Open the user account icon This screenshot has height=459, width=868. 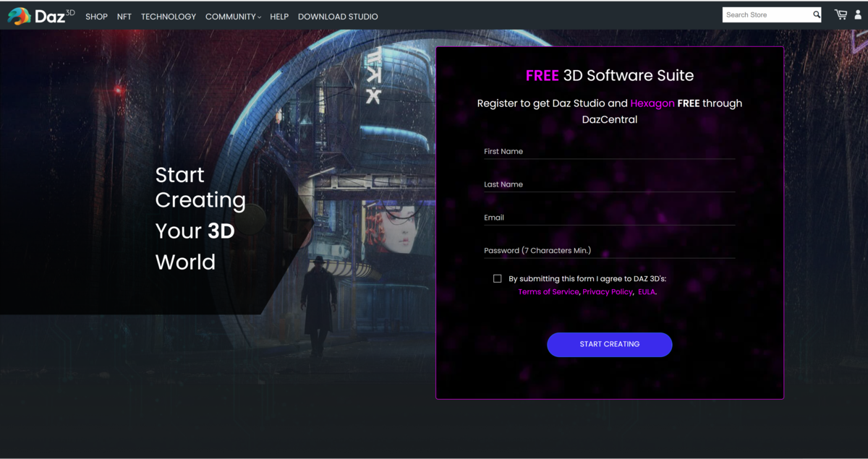click(x=859, y=14)
